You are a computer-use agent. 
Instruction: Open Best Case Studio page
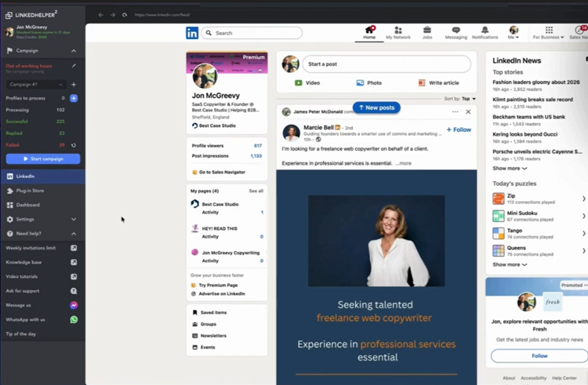220,205
